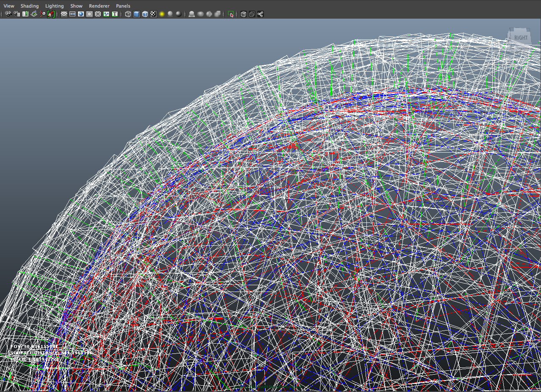Image resolution: width=541 pixels, height=392 pixels.
Task: Open the Show menu
Action: (x=76, y=6)
